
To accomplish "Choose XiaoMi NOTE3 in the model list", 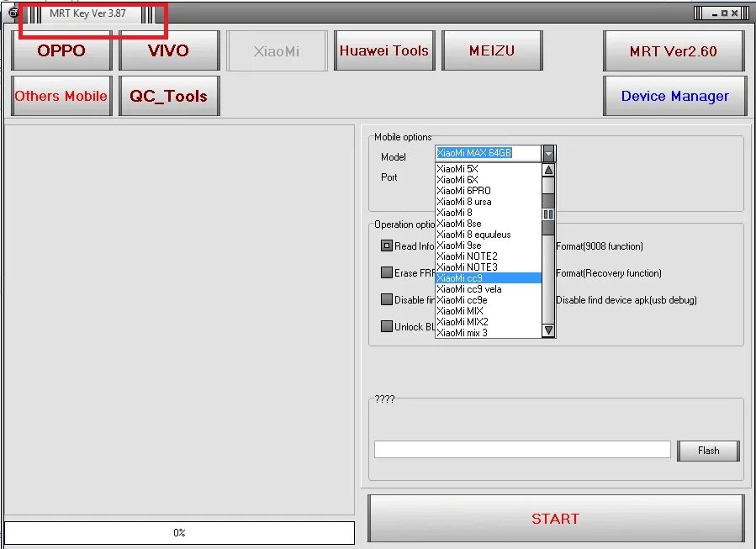I will click(468, 267).
